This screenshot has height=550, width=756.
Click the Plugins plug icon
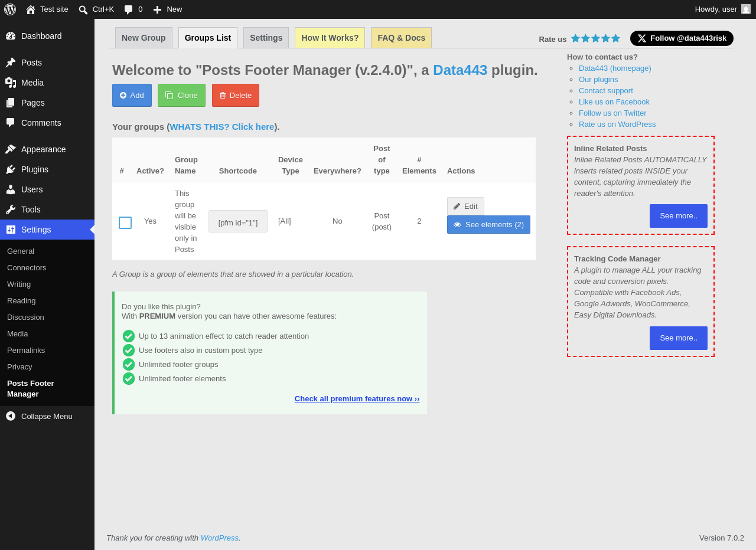pyautogui.click(x=11, y=169)
